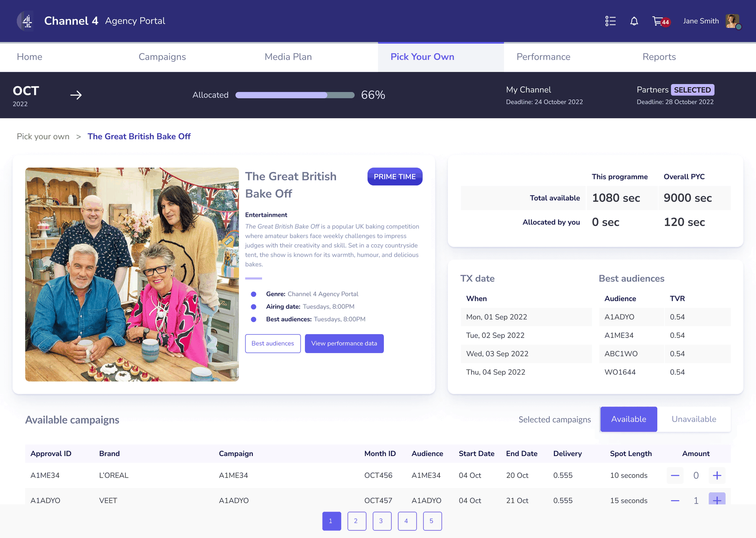
Task: Select the My Channel option
Action: pyautogui.click(x=544, y=95)
